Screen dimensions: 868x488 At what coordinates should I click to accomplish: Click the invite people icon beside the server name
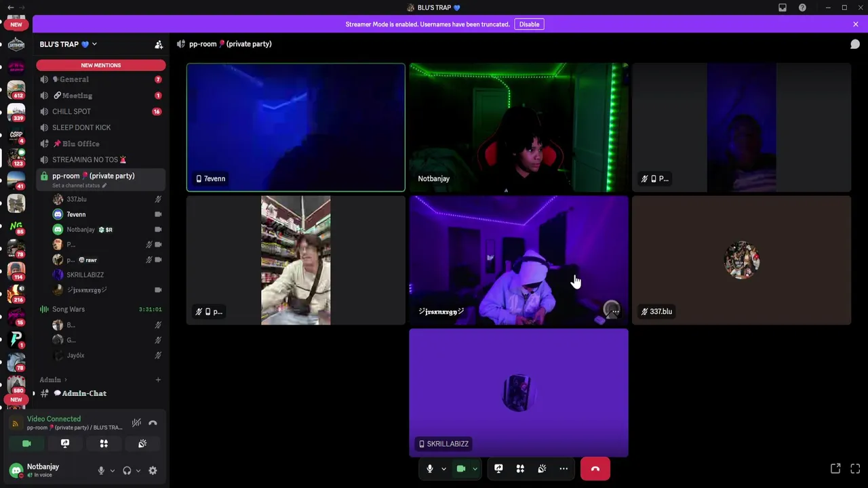click(x=159, y=45)
